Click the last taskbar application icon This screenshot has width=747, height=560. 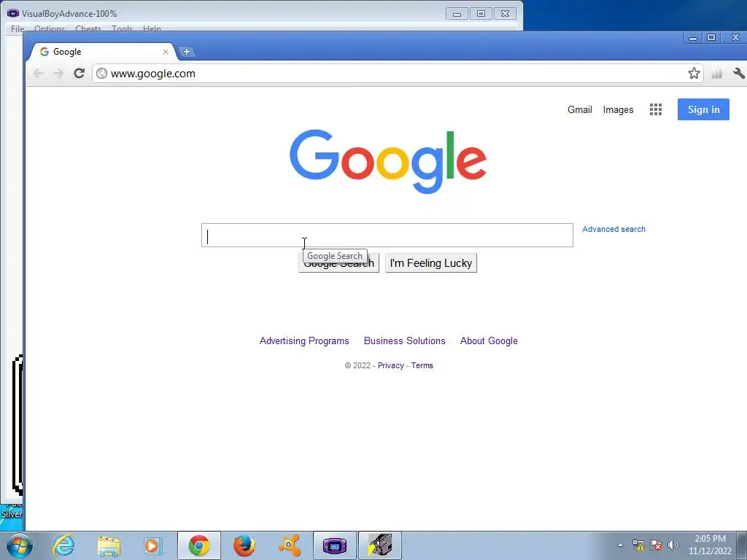pos(379,545)
